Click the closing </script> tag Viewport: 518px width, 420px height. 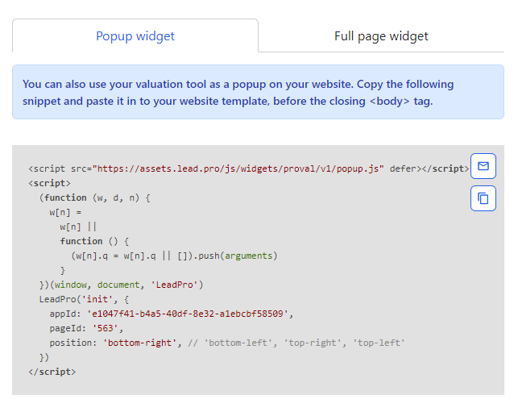pyautogui.click(x=52, y=372)
